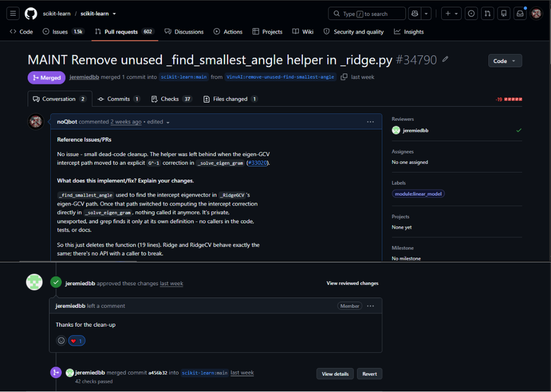Click the '42 checks passed' text
The image size is (551, 392).
(94, 381)
